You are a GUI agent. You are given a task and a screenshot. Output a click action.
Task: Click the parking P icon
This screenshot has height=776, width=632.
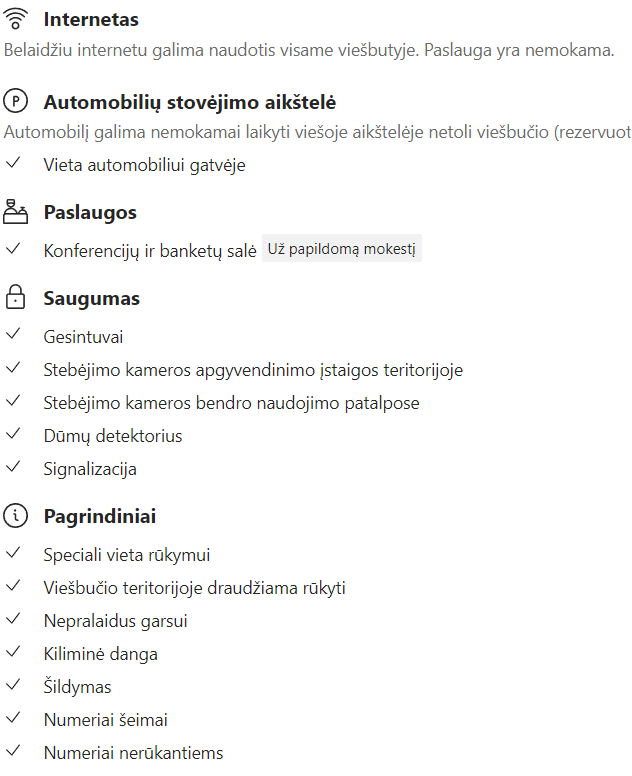(16, 102)
